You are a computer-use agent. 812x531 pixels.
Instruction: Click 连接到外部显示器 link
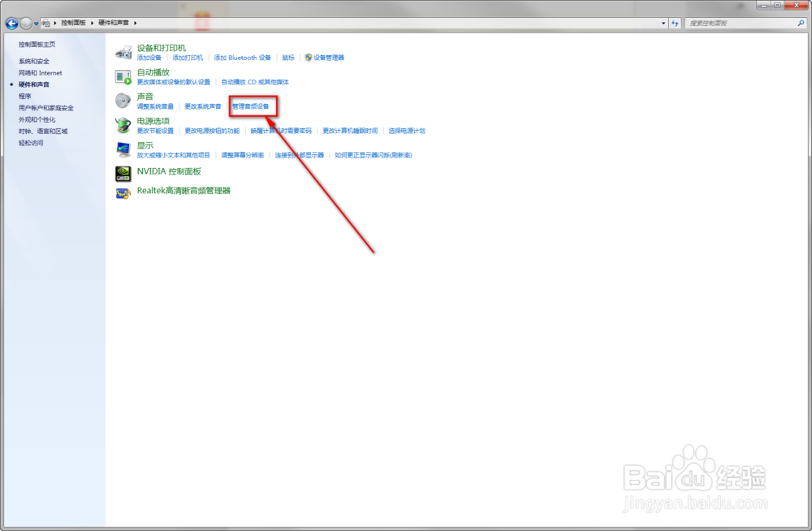tap(300, 155)
